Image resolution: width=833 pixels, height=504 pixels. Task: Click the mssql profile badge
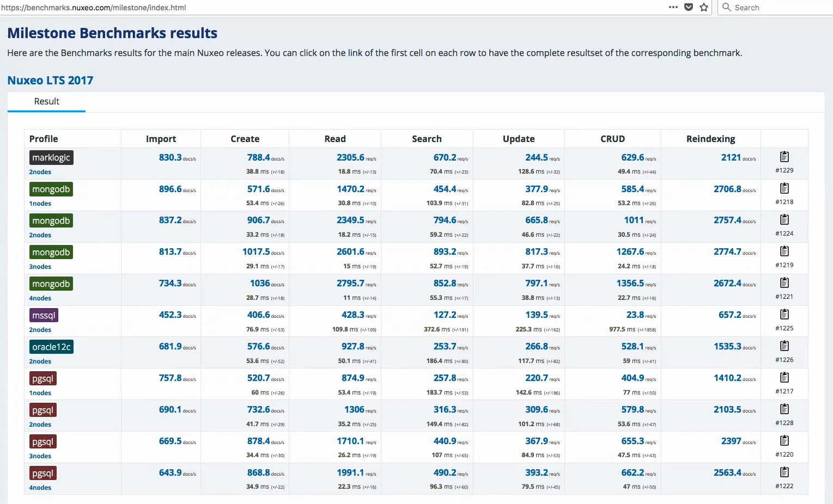click(44, 316)
